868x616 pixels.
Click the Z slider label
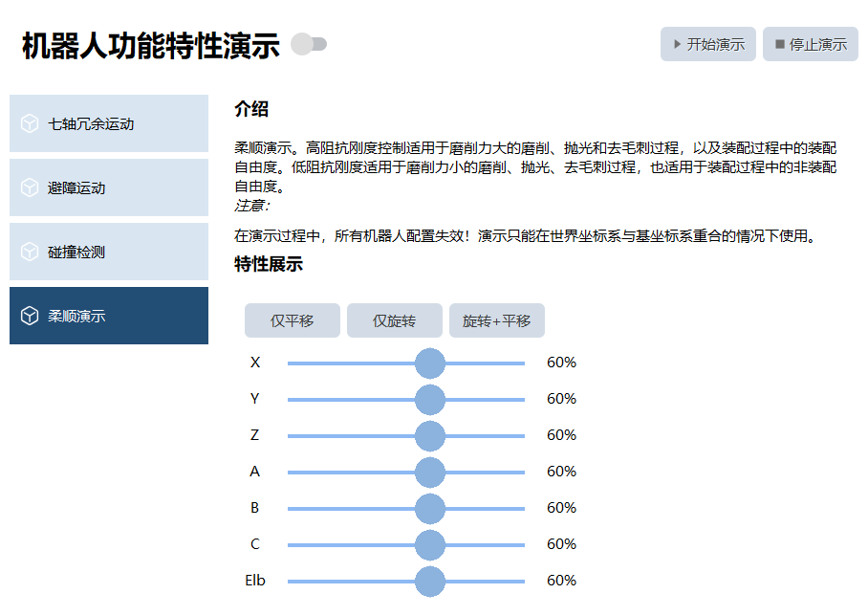click(254, 435)
